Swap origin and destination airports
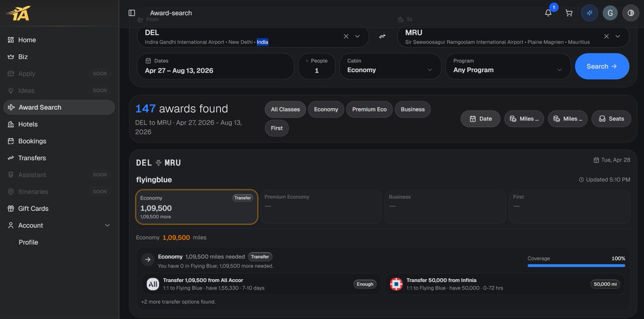 [x=382, y=36]
